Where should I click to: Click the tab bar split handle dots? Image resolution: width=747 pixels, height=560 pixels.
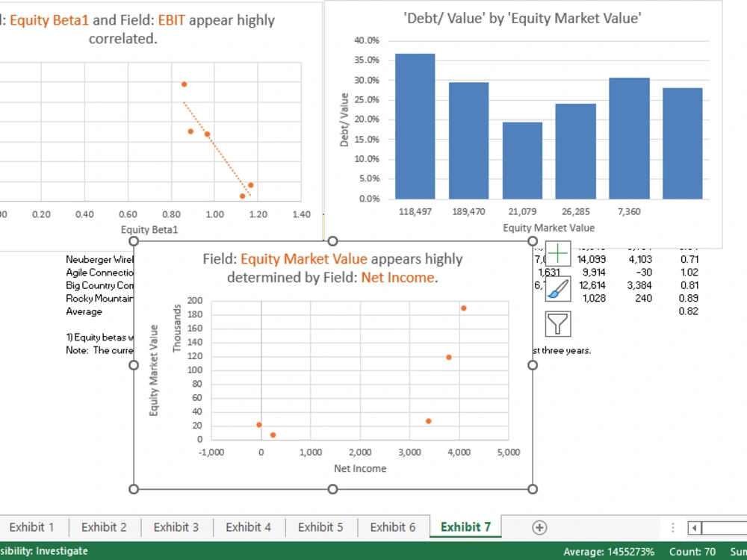click(x=673, y=528)
